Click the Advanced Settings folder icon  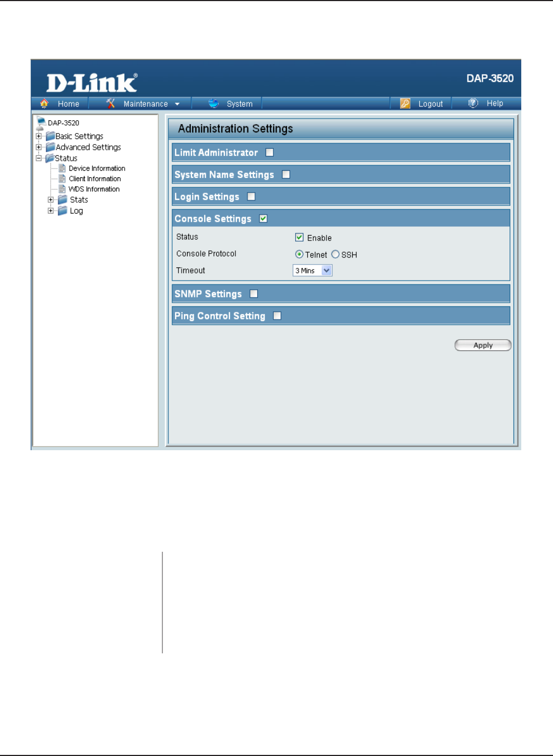(x=50, y=147)
